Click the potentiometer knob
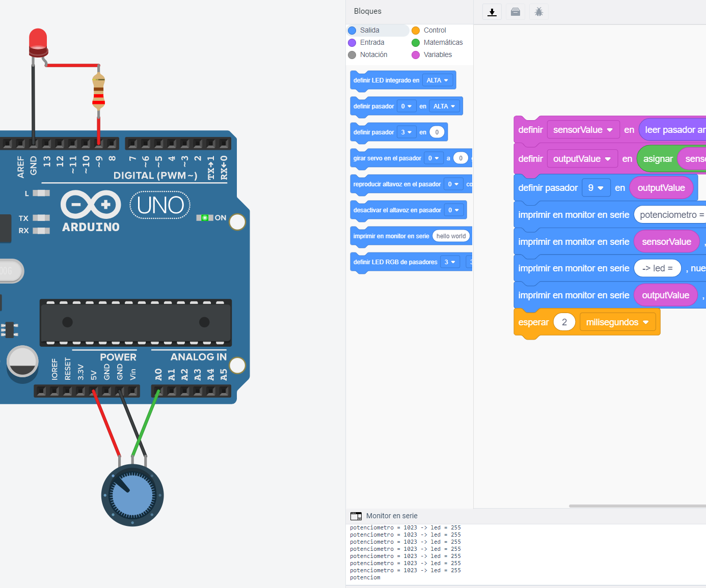The image size is (706, 588). [132, 495]
